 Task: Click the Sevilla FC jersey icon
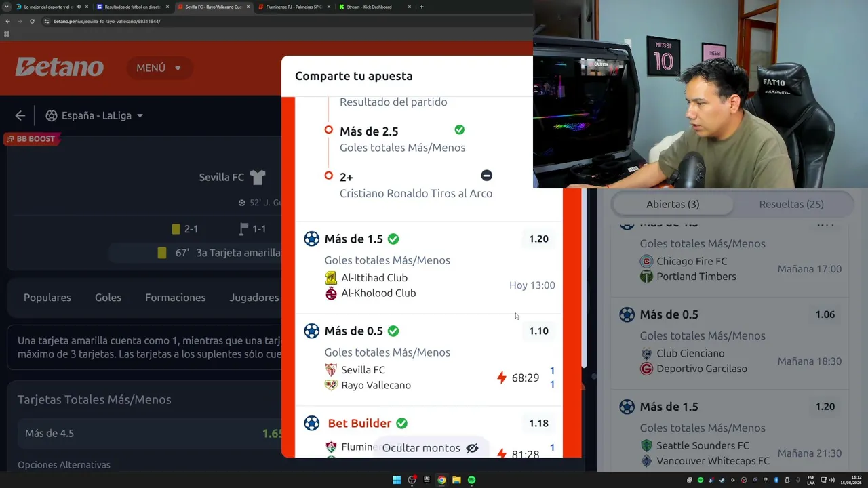[x=258, y=178]
